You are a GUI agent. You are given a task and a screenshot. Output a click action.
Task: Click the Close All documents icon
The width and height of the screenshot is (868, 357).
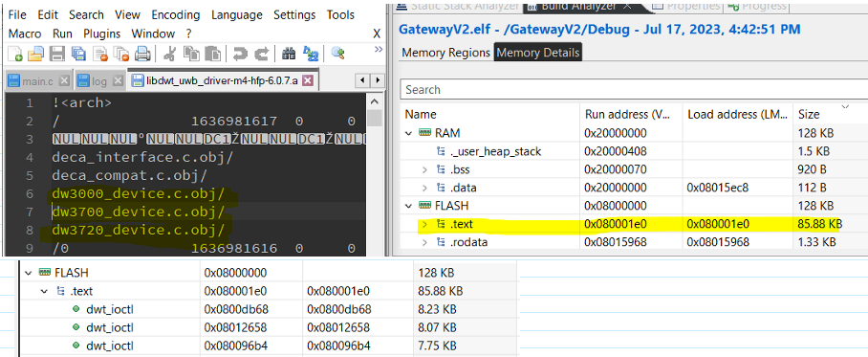121,54
